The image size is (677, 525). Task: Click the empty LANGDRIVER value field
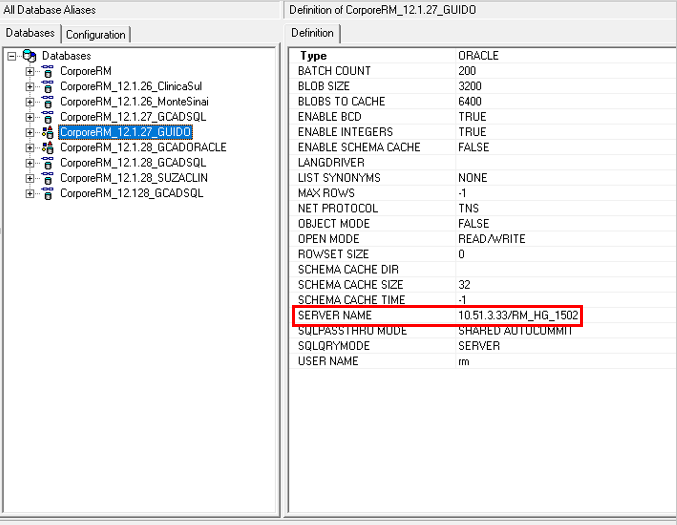tap(566, 163)
